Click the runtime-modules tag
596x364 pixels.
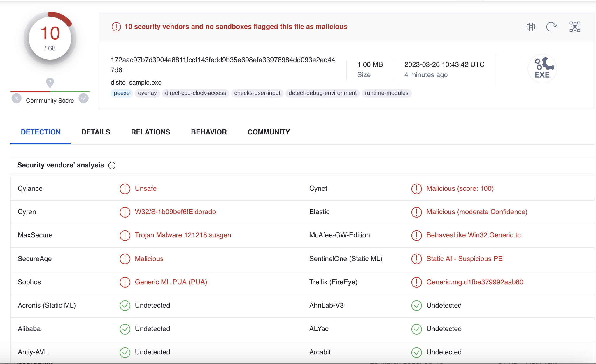[x=386, y=93]
